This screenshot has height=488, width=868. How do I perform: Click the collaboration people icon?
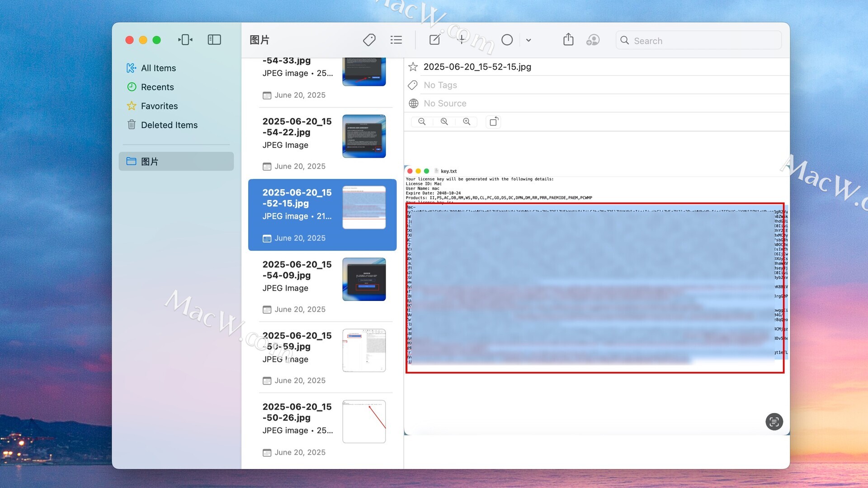tap(593, 40)
